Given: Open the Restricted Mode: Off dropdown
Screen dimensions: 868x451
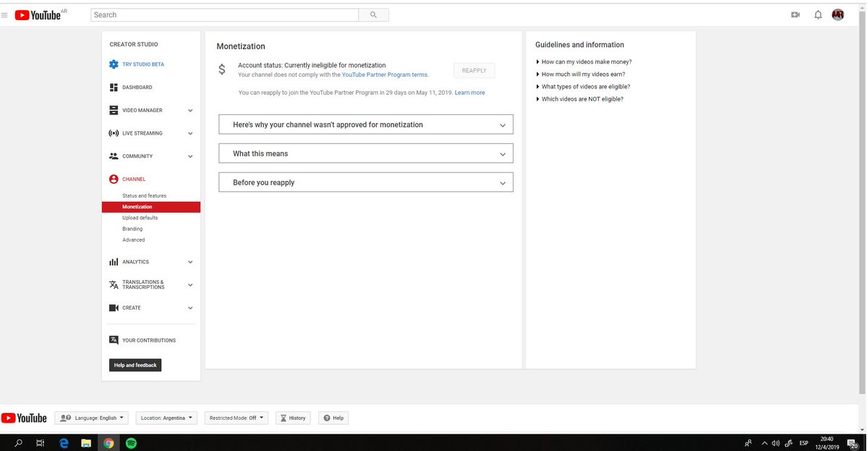Looking at the screenshot, I should [x=237, y=418].
